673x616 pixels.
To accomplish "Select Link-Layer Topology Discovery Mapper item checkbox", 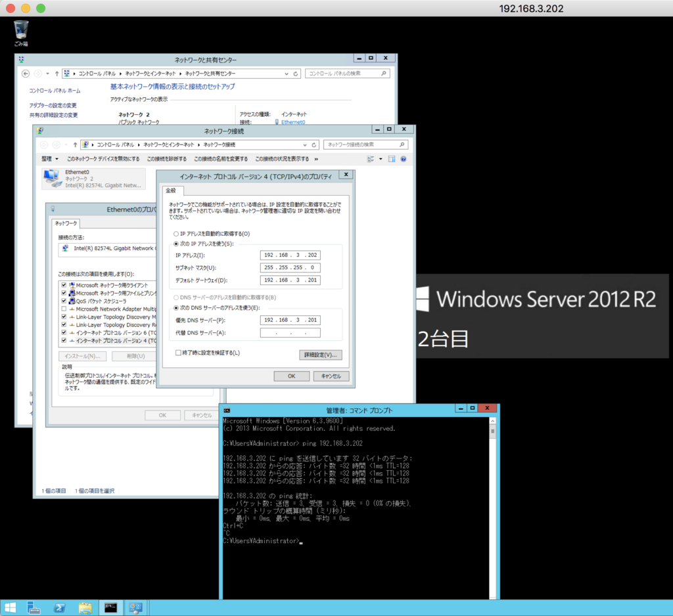I will (64, 317).
